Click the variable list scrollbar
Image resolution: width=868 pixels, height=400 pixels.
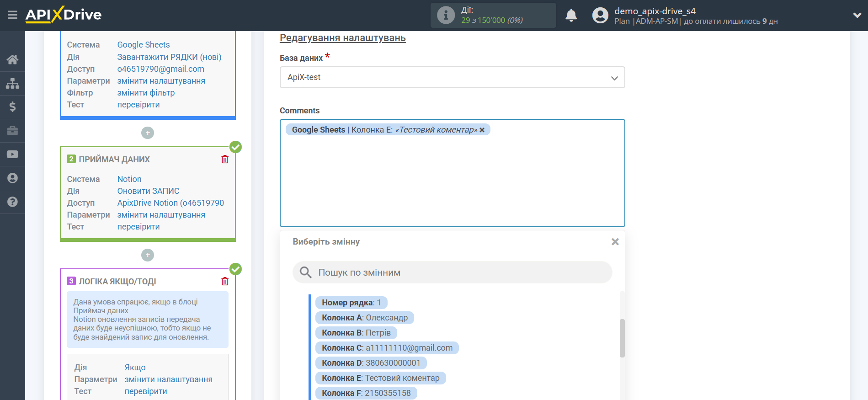click(x=622, y=338)
